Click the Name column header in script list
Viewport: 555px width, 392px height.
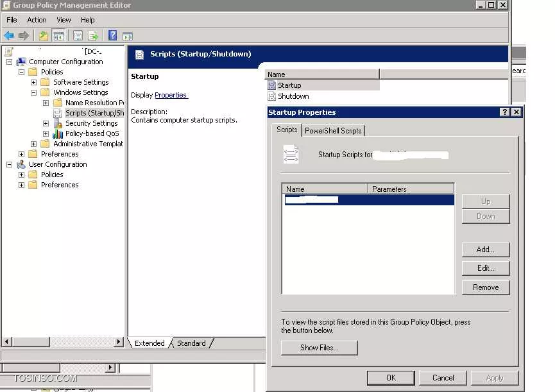pyautogui.click(x=325, y=189)
